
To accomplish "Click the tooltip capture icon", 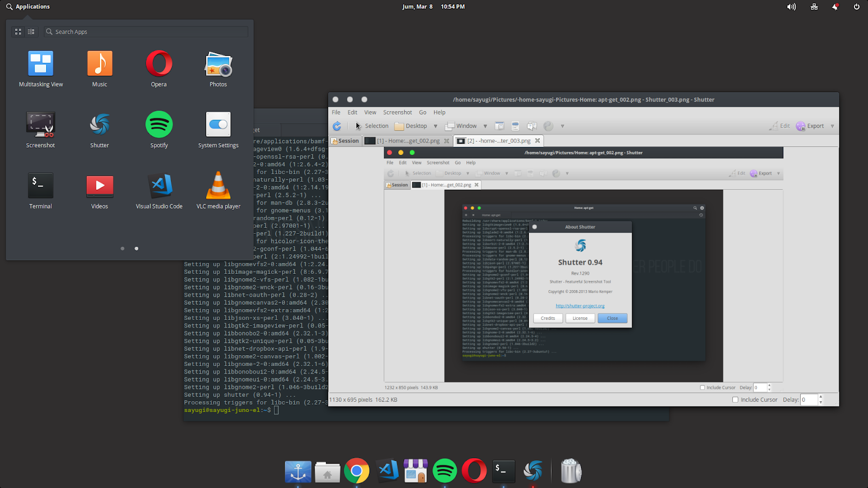I will click(x=532, y=126).
